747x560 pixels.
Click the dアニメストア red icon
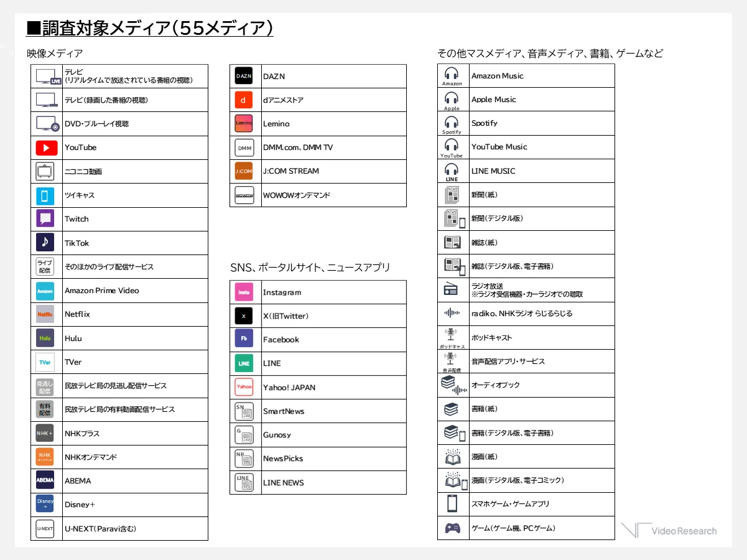(244, 100)
